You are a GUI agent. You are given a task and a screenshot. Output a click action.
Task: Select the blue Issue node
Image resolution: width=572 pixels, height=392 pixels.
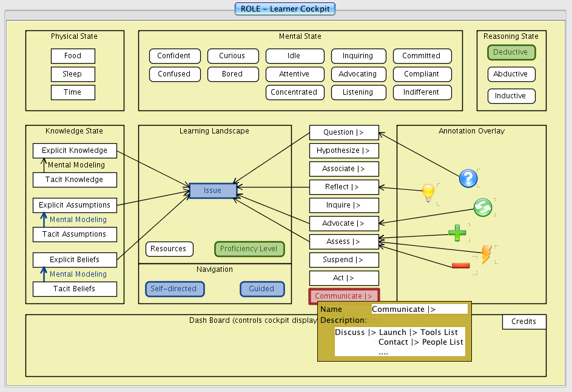click(212, 191)
